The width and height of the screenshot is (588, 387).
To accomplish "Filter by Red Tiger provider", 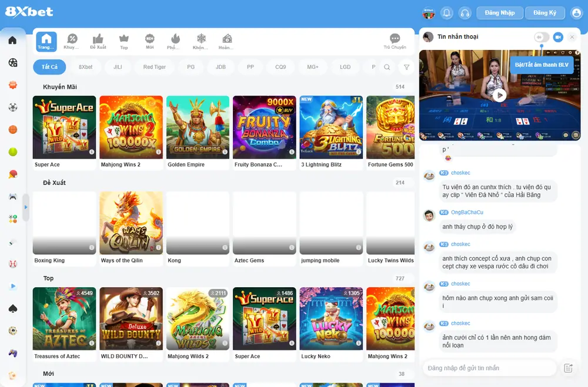I will (155, 67).
